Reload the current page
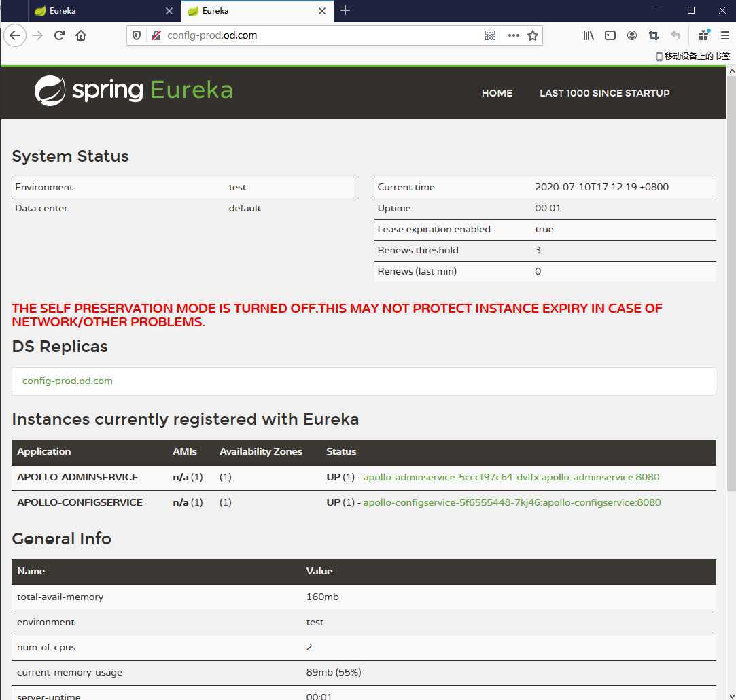The width and height of the screenshot is (736, 700). 59,35
